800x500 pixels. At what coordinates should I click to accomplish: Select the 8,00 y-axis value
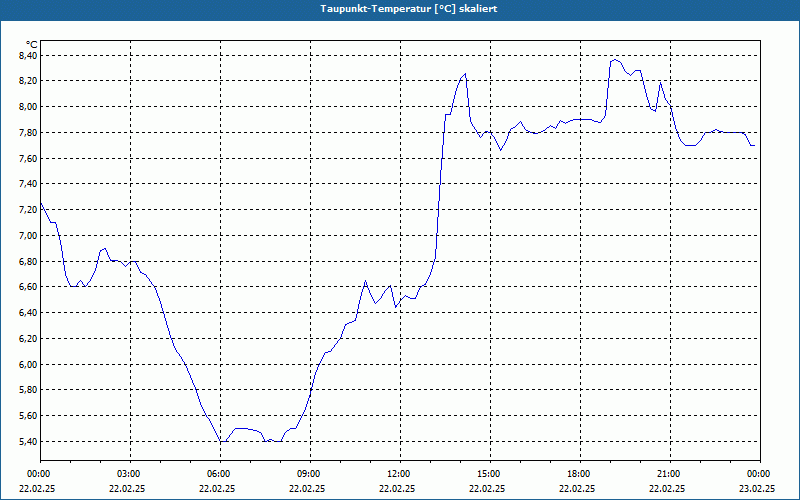click(28, 107)
